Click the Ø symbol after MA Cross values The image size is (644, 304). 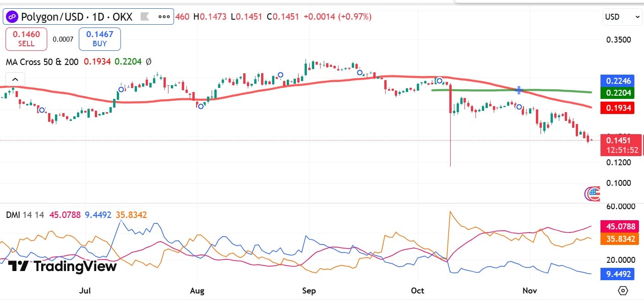[148, 61]
